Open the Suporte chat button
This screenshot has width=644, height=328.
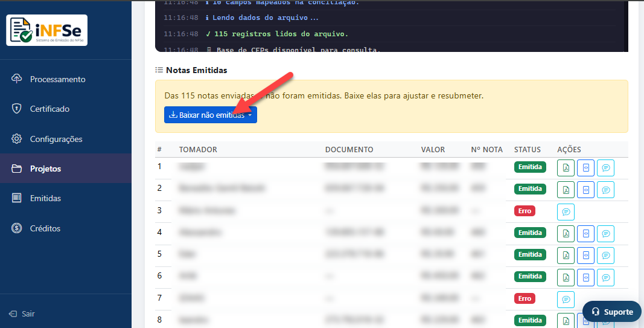coord(611,312)
